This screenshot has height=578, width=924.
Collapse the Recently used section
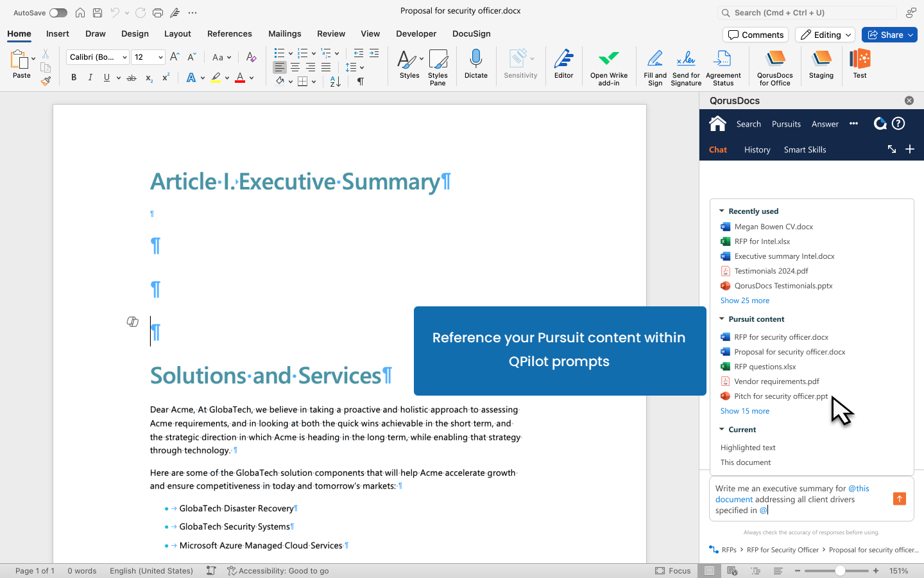pos(722,211)
